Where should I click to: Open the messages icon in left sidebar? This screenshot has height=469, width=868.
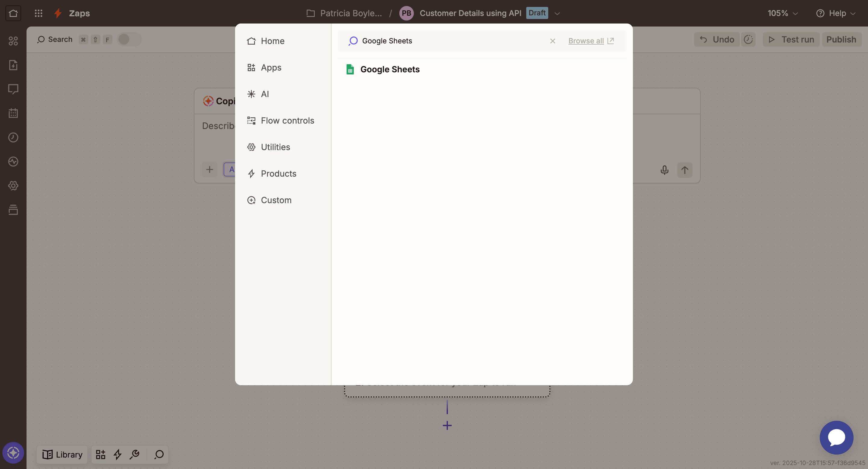tap(13, 89)
